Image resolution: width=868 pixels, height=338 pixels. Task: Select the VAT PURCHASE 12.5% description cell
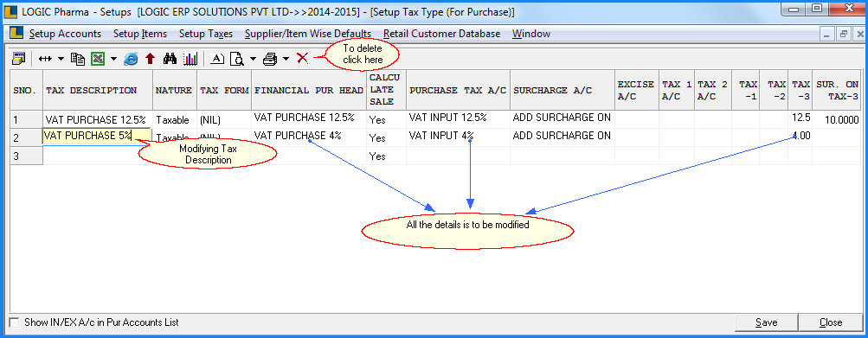pyautogui.click(x=98, y=119)
